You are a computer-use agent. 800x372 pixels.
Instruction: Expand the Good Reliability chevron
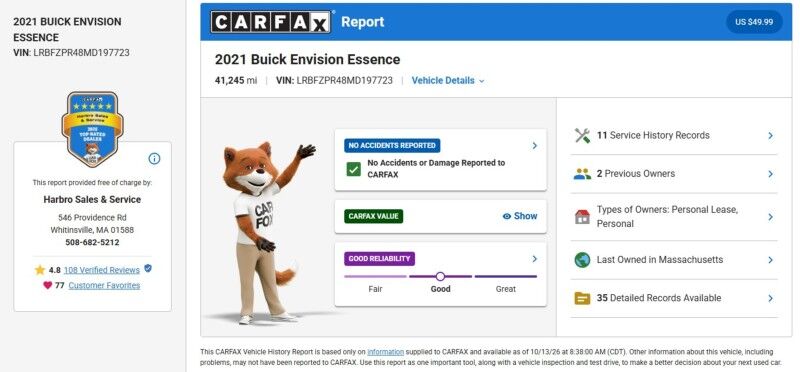(x=534, y=259)
